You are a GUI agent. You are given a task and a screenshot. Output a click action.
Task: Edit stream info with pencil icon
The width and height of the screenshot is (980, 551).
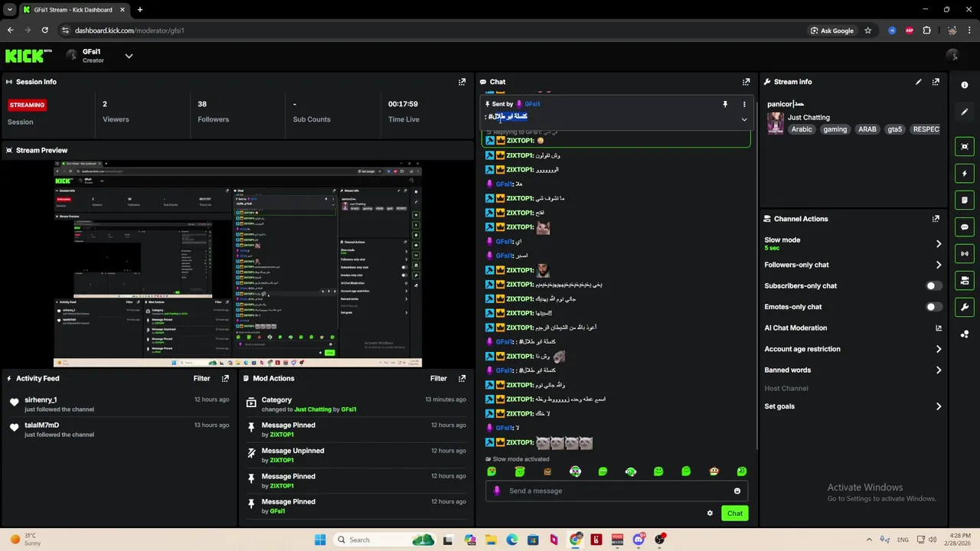click(x=918, y=82)
